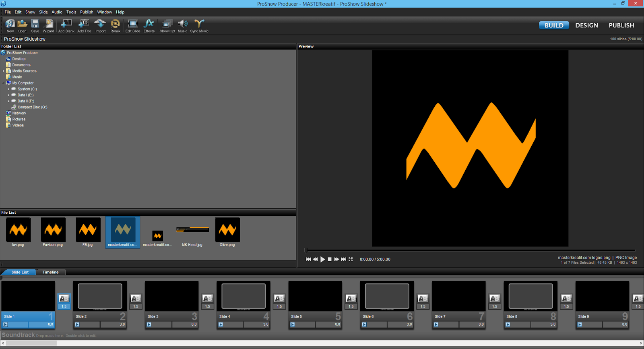The width and height of the screenshot is (644, 349).
Task: Open the Window menu
Action: pos(105,12)
